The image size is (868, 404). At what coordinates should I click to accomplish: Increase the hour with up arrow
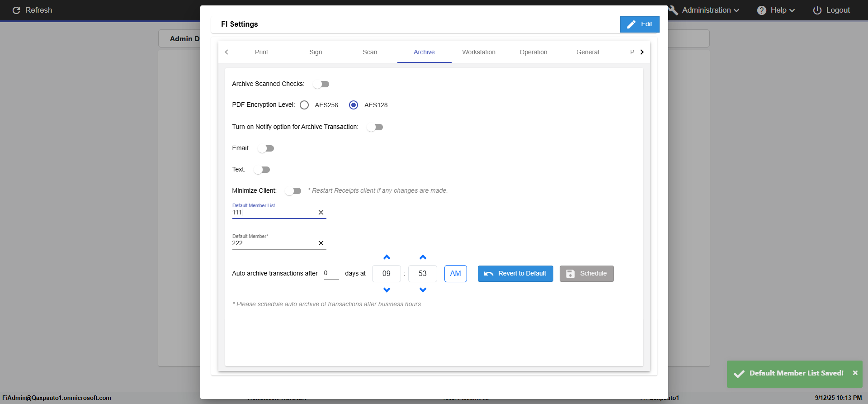click(x=387, y=257)
